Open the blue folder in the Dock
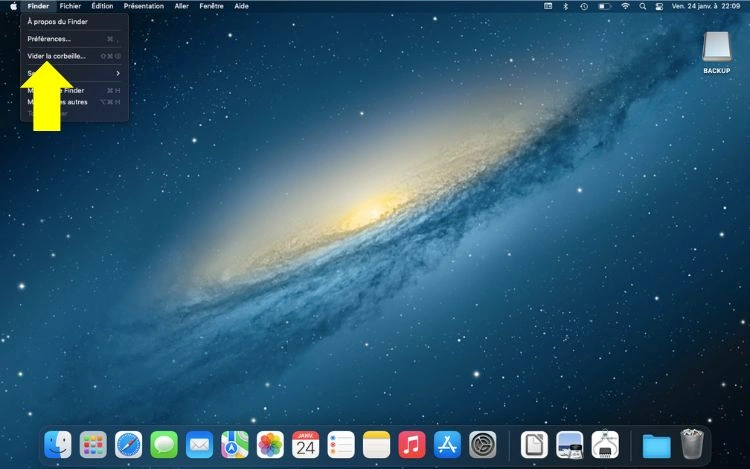 click(656, 446)
